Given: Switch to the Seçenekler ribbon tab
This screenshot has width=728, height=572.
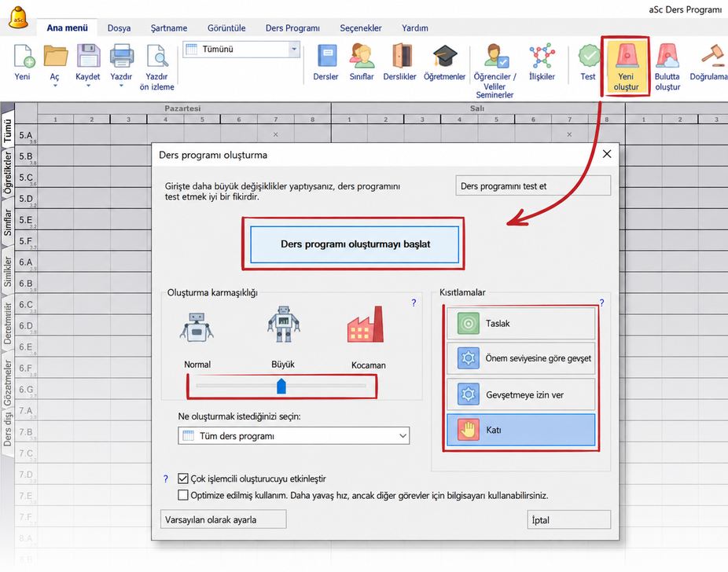Looking at the screenshot, I should click(x=361, y=27).
